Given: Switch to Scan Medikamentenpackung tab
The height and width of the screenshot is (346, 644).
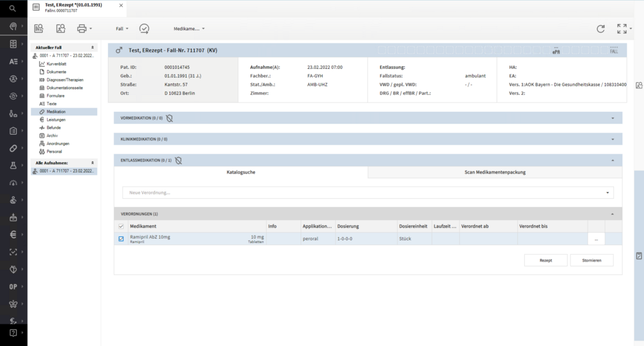Looking at the screenshot, I should 495,172.
